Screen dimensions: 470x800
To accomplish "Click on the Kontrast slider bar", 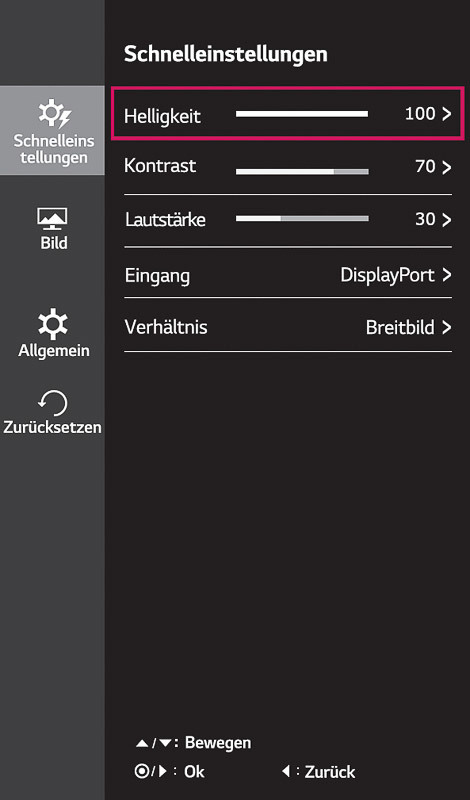I will [x=302, y=172].
